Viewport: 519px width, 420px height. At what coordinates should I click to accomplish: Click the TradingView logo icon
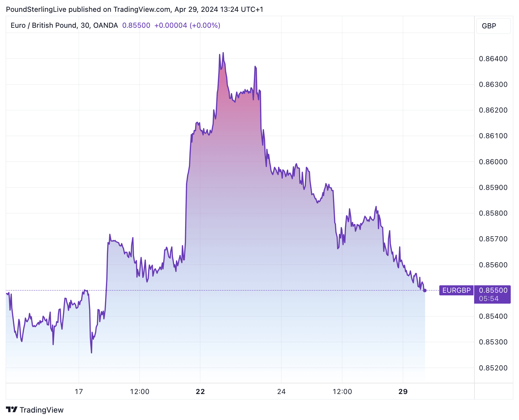click(x=12, y=410)
